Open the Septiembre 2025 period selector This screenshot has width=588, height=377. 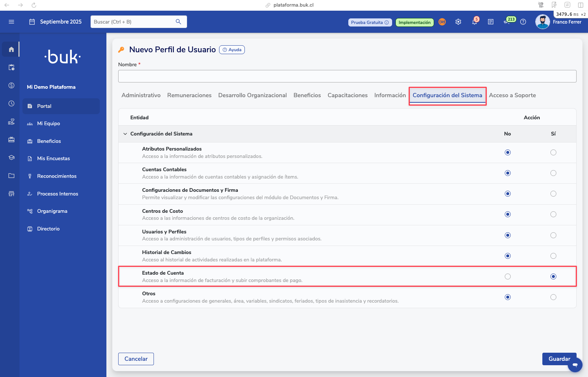pos(56,22)
